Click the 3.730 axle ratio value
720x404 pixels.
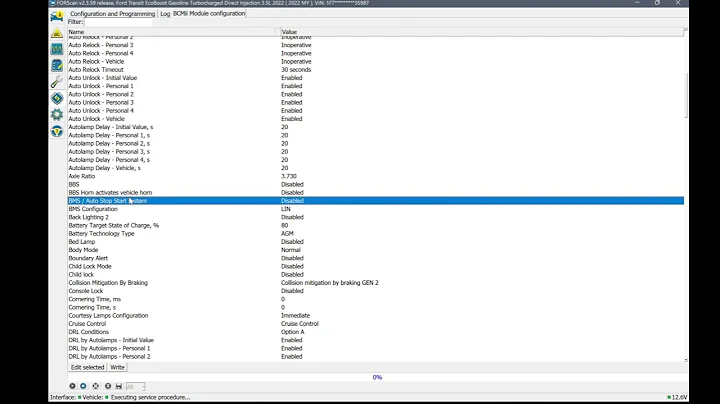click(289, 176)
